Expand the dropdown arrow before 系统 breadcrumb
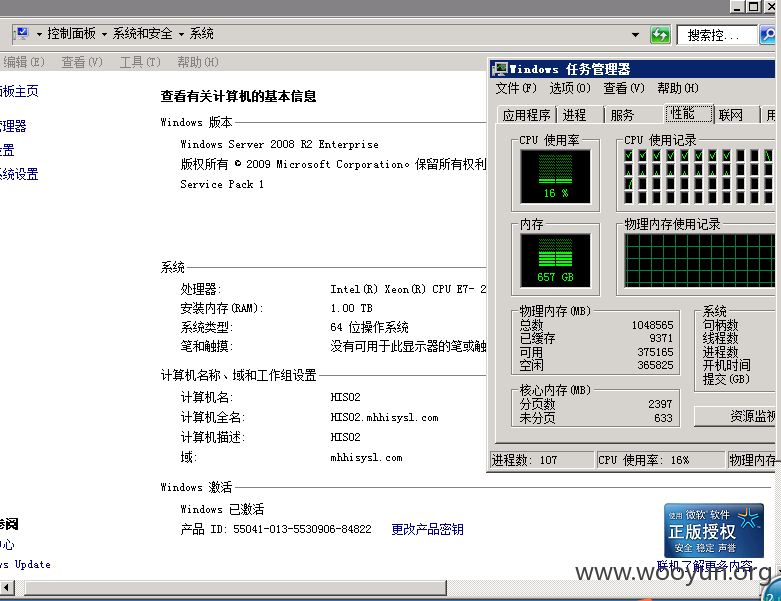The height and width of the screenshot is (601, 781). coord(181,34)
